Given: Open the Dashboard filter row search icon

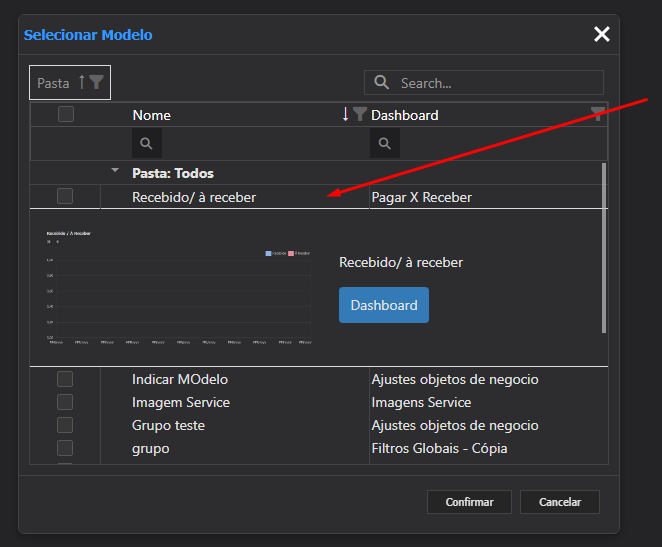Looking at the screenshot, I should tap(385, 143).
